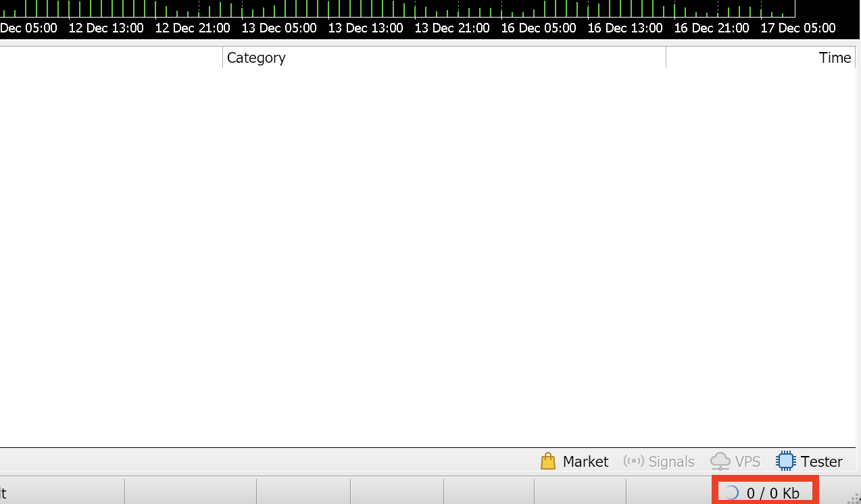
Task: Open the Tester chip icon
Action: 785,461
